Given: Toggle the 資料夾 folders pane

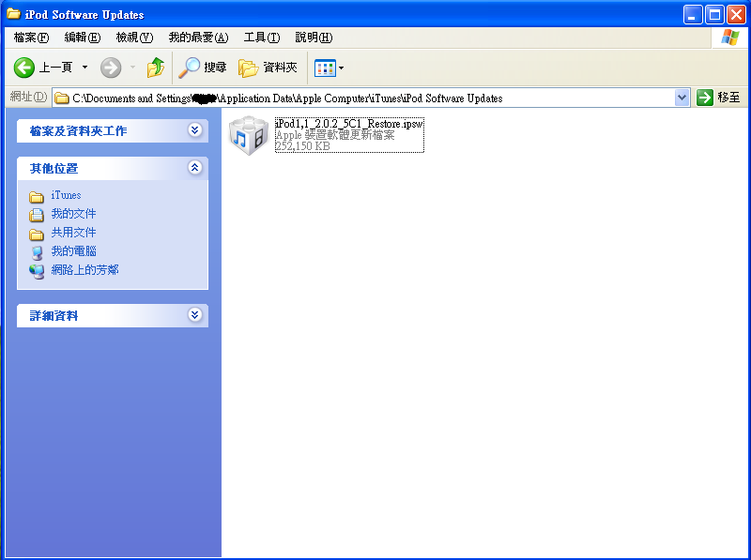Looking at the screenshot, I should [268, 68].
